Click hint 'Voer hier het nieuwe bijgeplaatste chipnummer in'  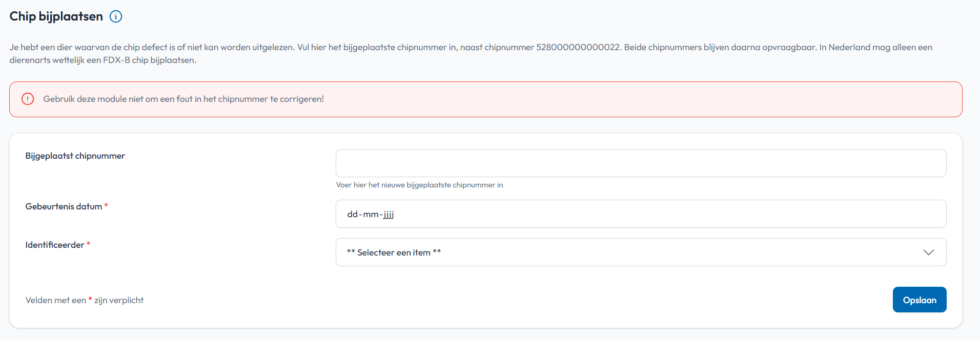pos(419,185)
